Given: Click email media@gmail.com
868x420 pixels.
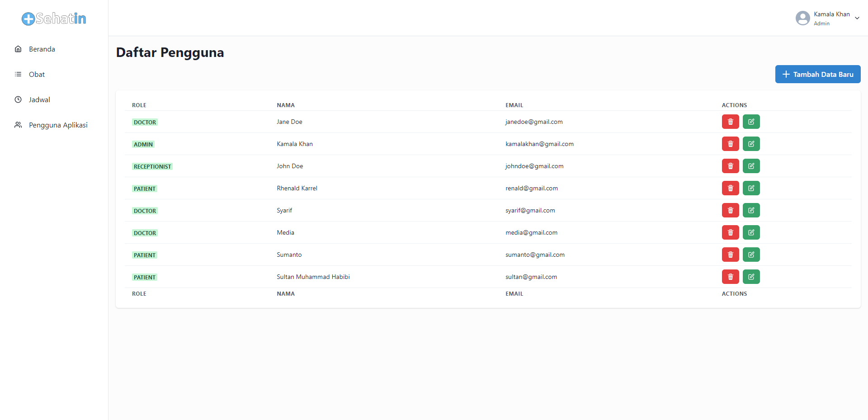Looking at the screenshot, I should pos(531,232).
